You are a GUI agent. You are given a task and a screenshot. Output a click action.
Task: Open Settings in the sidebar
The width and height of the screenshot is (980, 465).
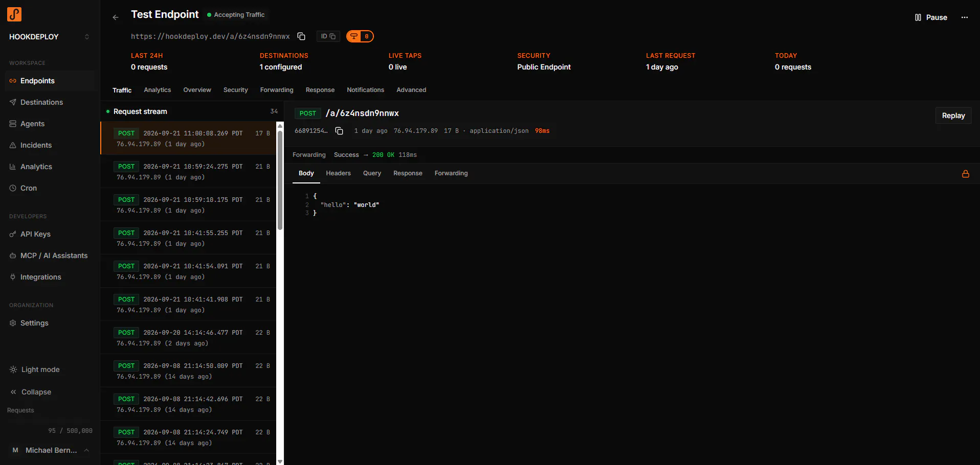(50, 323)
